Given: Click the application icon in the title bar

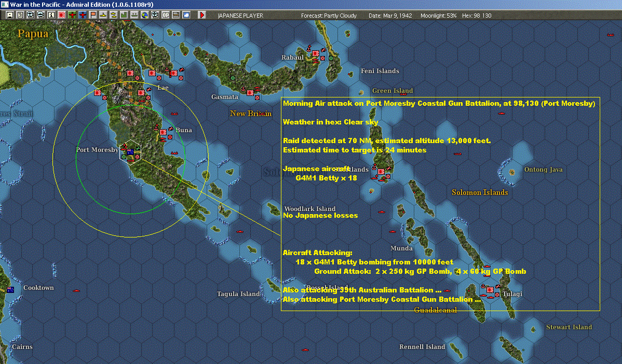Looking at the screenshot, I should coord(4,4).
